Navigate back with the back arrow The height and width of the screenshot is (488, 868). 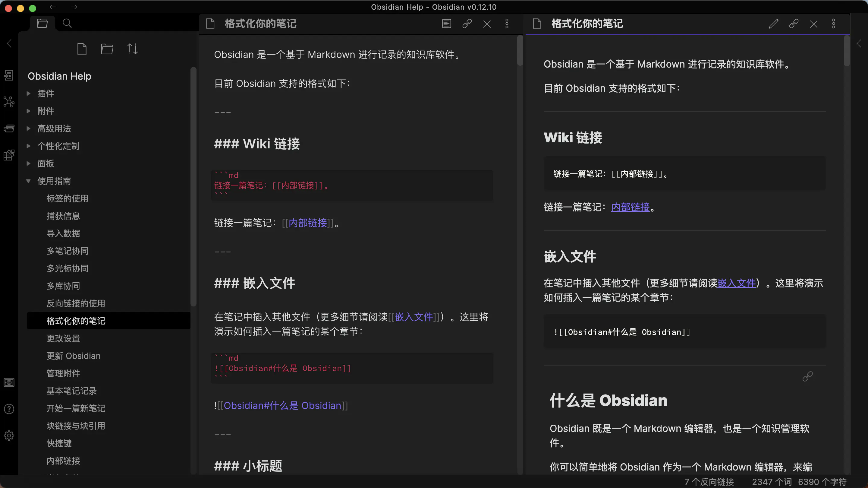coord(52,7)
